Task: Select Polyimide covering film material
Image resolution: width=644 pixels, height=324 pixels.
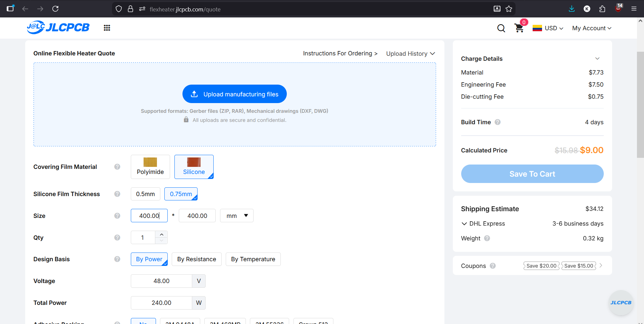Action: [150, 167]
